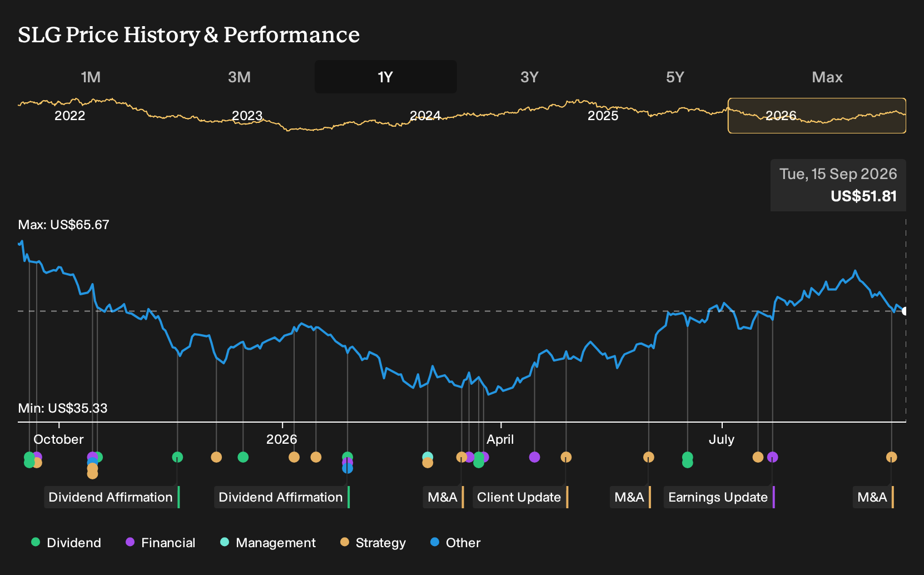This screenshot has height=575, width=924.
Task: Select blue Other dot under second Dividend Affirmation stack
Action: tap(347, 468)
